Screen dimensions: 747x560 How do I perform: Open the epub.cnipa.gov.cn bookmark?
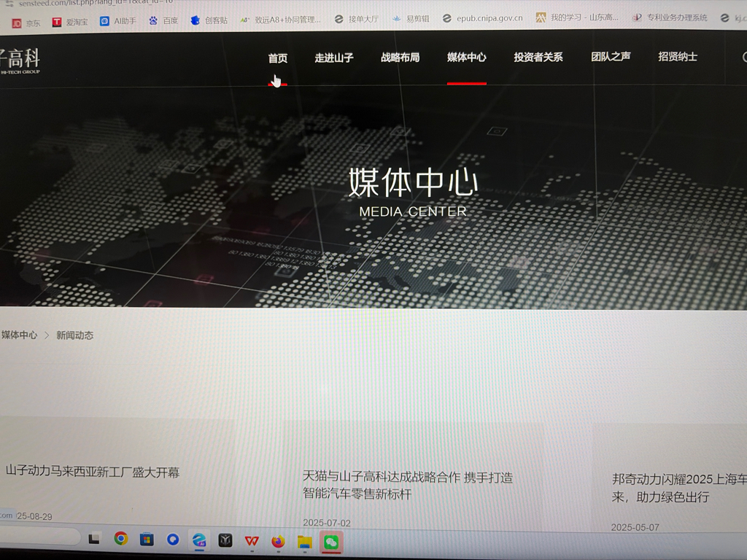pos(483,18)
